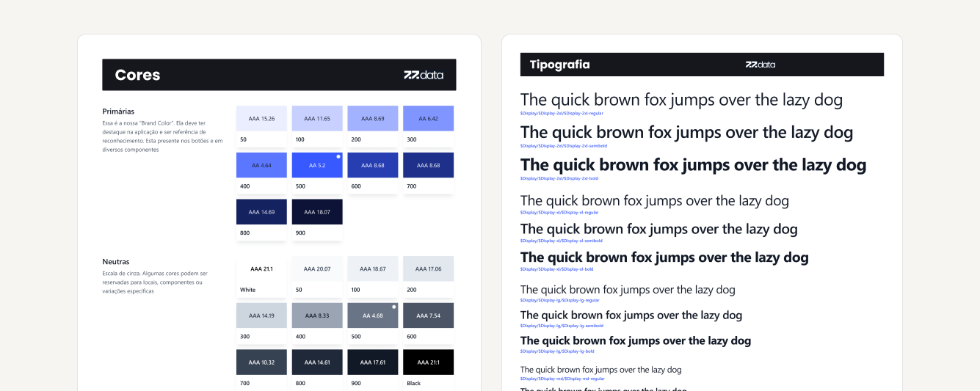Select the Neutras Black swatch labeled AAA 21:1

[428, 362]
